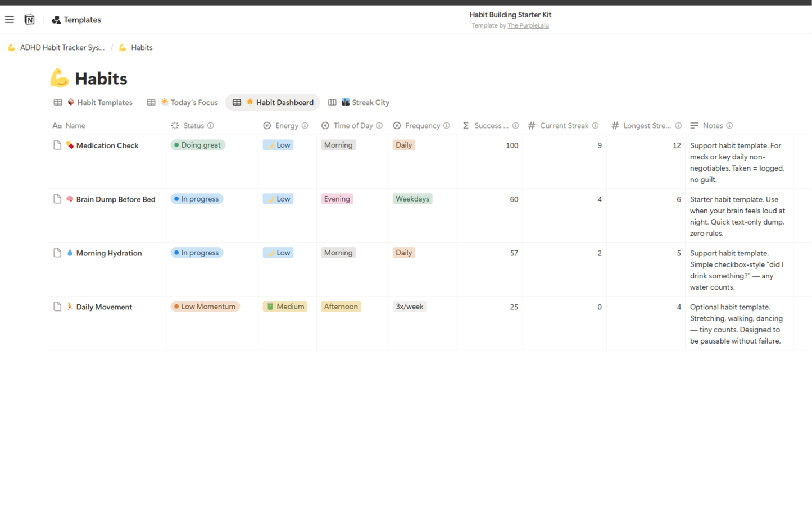Switch to the Streak City view
The image size is (812, 507).
click(366, 102)
